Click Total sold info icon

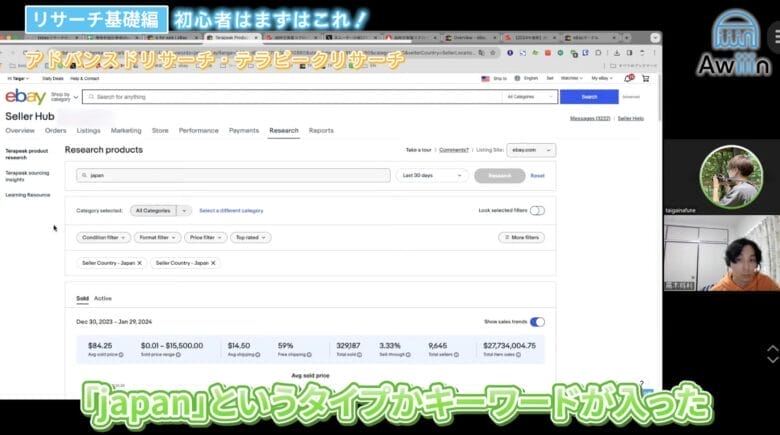tap(359, 355)
